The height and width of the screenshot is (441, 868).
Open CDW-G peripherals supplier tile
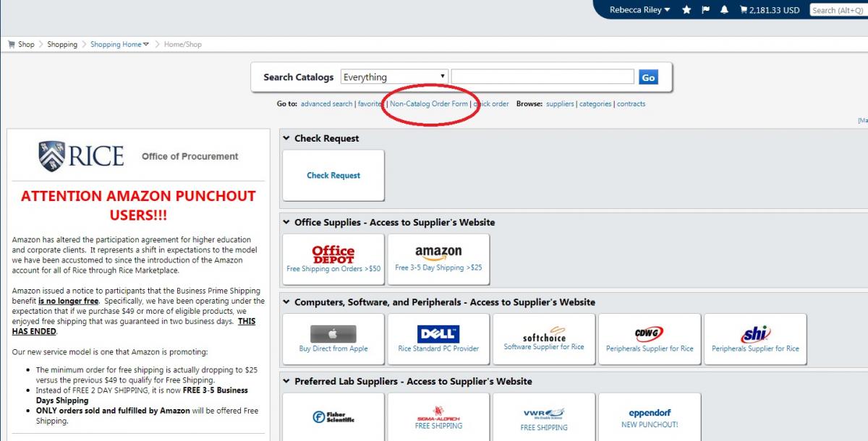(650, 339)
